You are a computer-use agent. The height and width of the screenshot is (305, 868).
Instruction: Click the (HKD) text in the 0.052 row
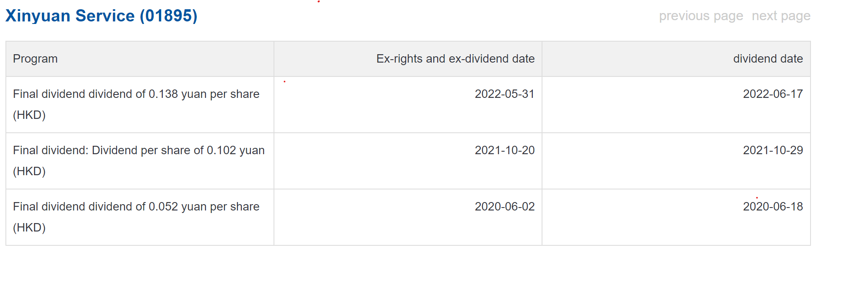pyautogui.click(x=29, y=228)
